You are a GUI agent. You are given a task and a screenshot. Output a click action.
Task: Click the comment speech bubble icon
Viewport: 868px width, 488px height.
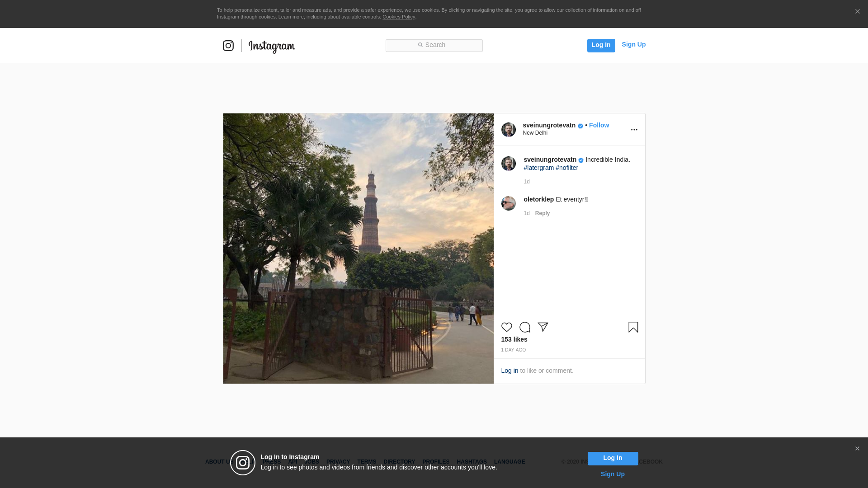524,327
